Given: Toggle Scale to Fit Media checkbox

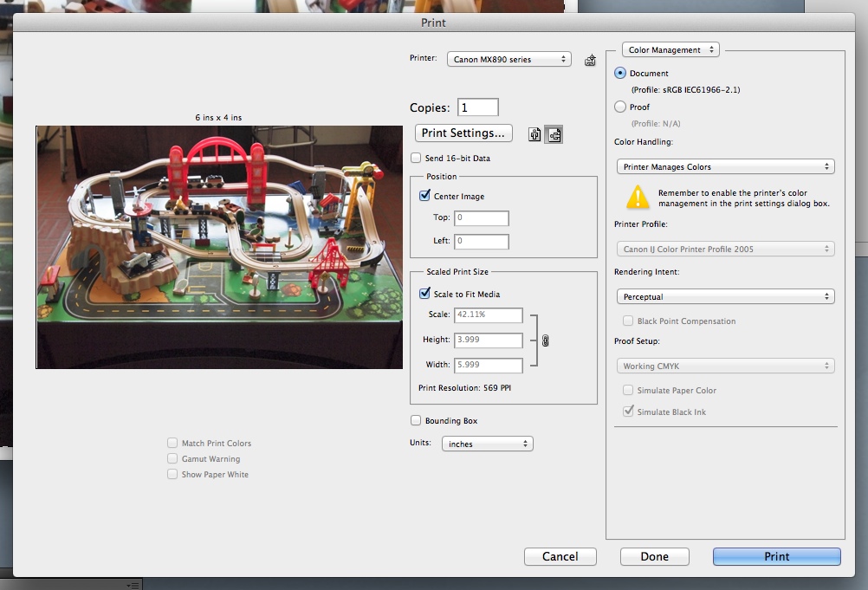Looking at the screenshot, I should (424, 294).
